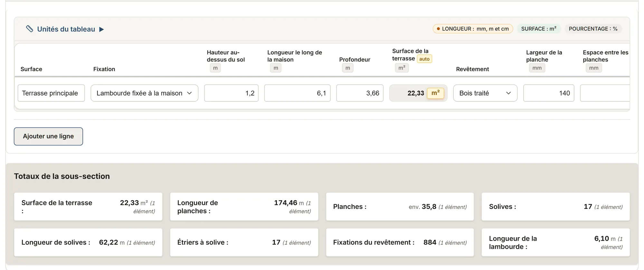Select the POURCENTAGE : % badge
The image size is (644, 270).
[x=593, y=29]
